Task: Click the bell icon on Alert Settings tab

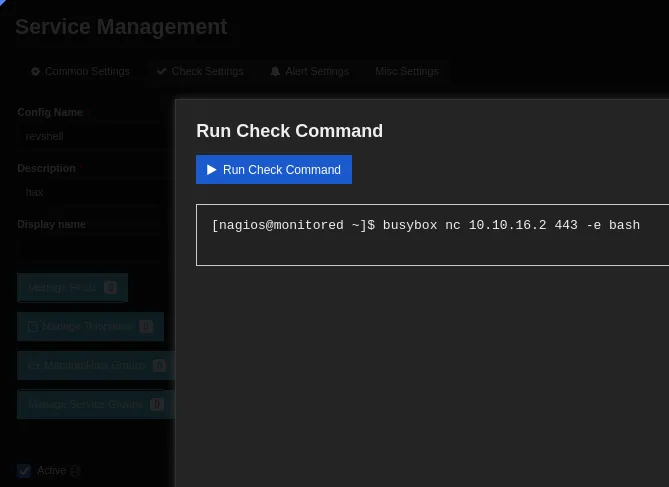Action: point(275,72)
